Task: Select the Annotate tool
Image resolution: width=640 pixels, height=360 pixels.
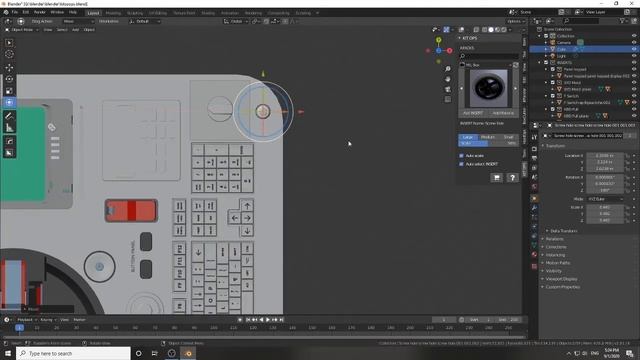Action: (9, 116)
